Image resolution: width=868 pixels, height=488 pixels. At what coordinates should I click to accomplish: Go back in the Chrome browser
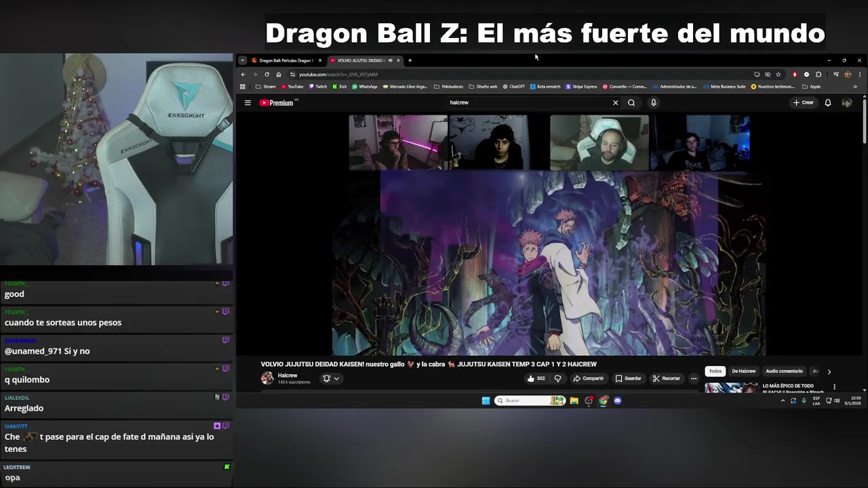[x=243, y=75]
